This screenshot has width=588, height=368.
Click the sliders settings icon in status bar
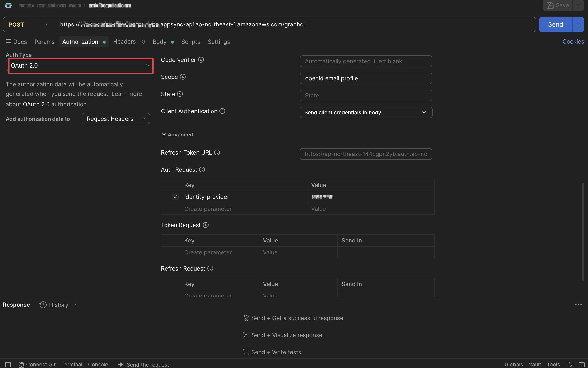(570, 364)
